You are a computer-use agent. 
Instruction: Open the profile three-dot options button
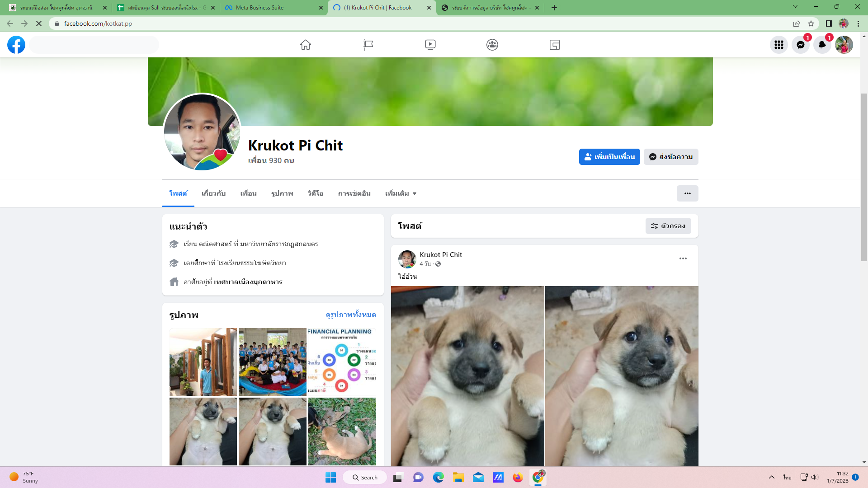tap(687, 193)
